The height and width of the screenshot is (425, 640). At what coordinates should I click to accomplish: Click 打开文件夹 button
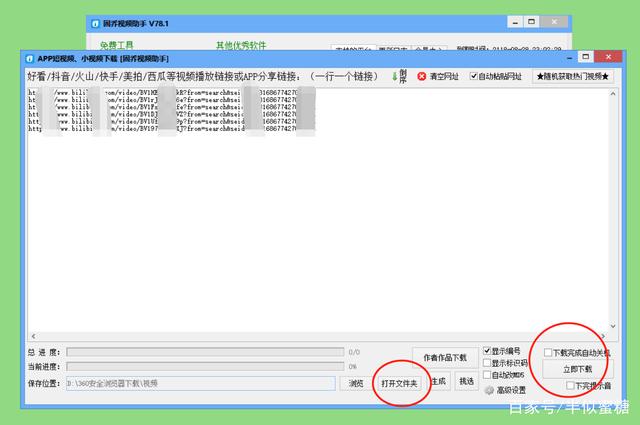[x=399, y=383]
